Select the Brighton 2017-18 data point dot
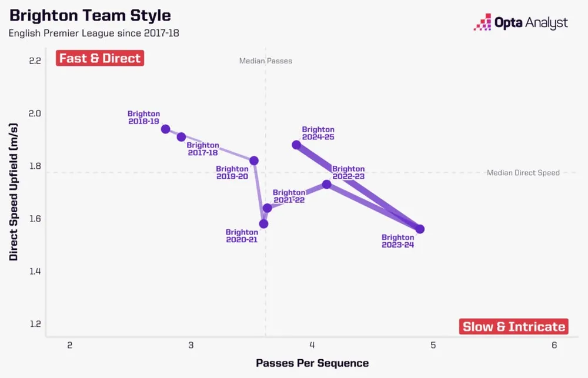Screen dimensions: 588x378 click(181, 137)
